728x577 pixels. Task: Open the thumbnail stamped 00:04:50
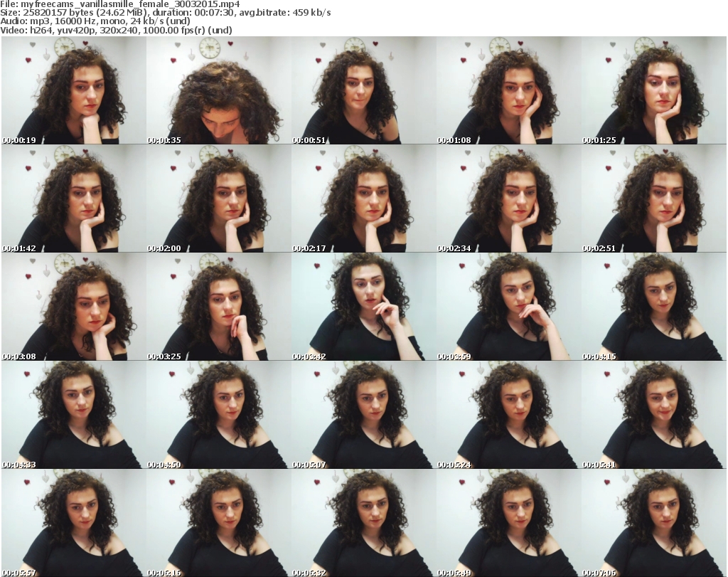(219, 415)
